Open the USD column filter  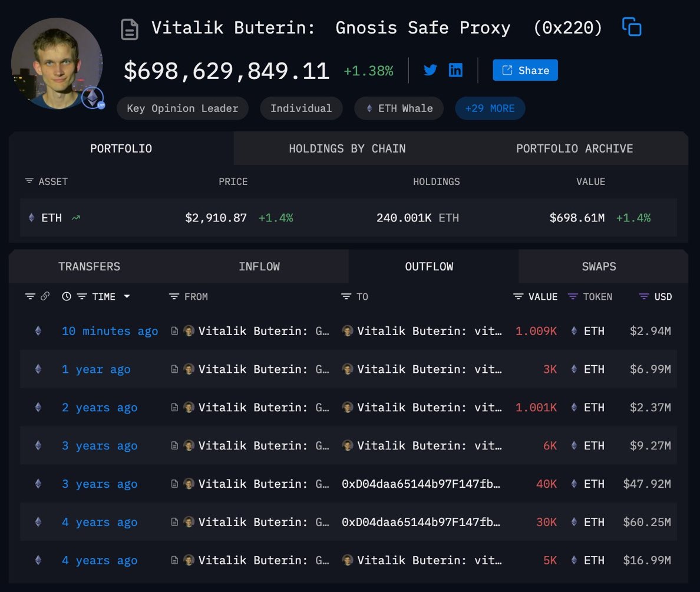[644, 296]
